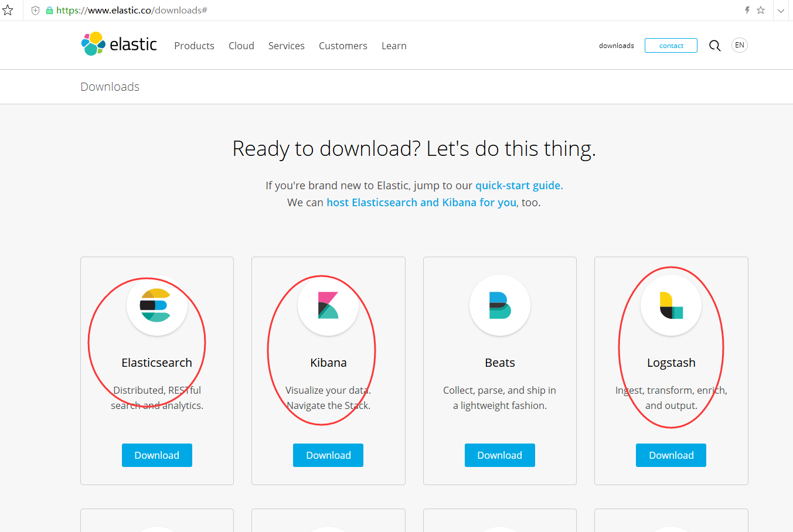This screenshot has width=793, height=532.
Task: Open the Learn menu
Action: click(394, 46)
